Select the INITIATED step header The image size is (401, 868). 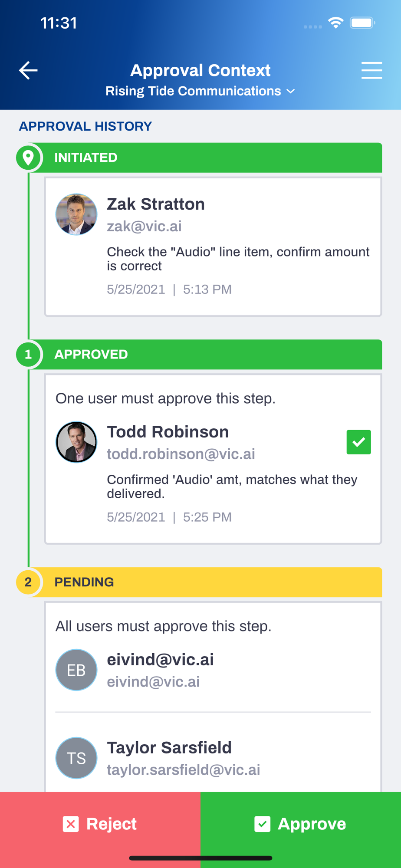point(205,158)
